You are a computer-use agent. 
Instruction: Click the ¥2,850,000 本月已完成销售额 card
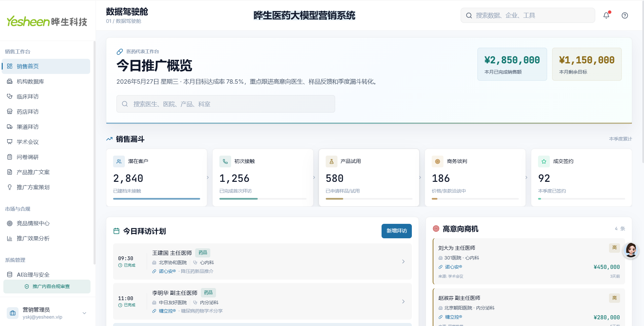pos(512,64)
